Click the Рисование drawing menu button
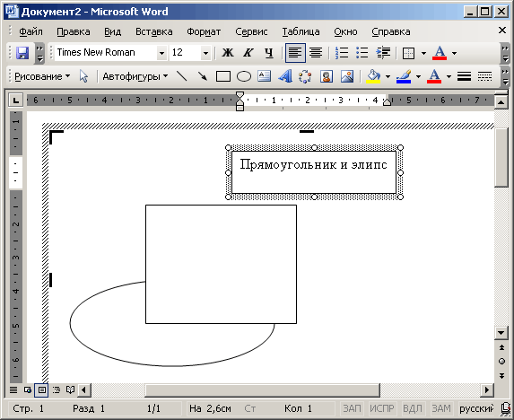514x420 pixels. (42, 76)
